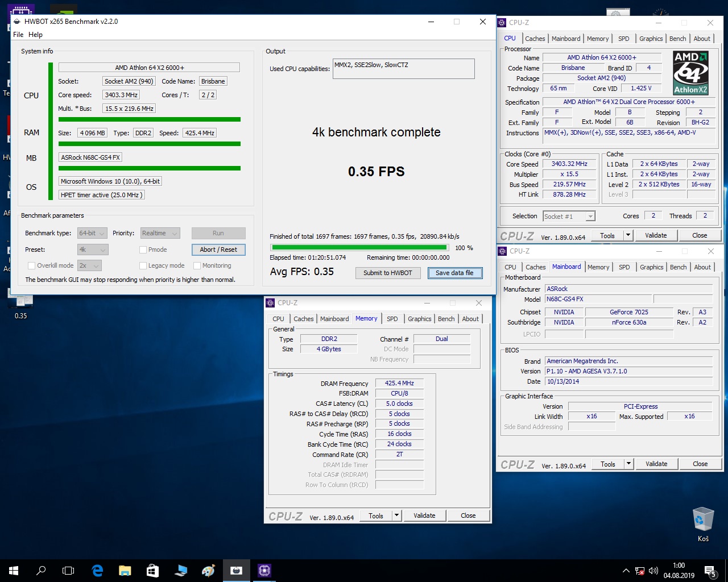Open About tab in Memory window
This screenshot has height=582, width=728.
click(470, 319)
